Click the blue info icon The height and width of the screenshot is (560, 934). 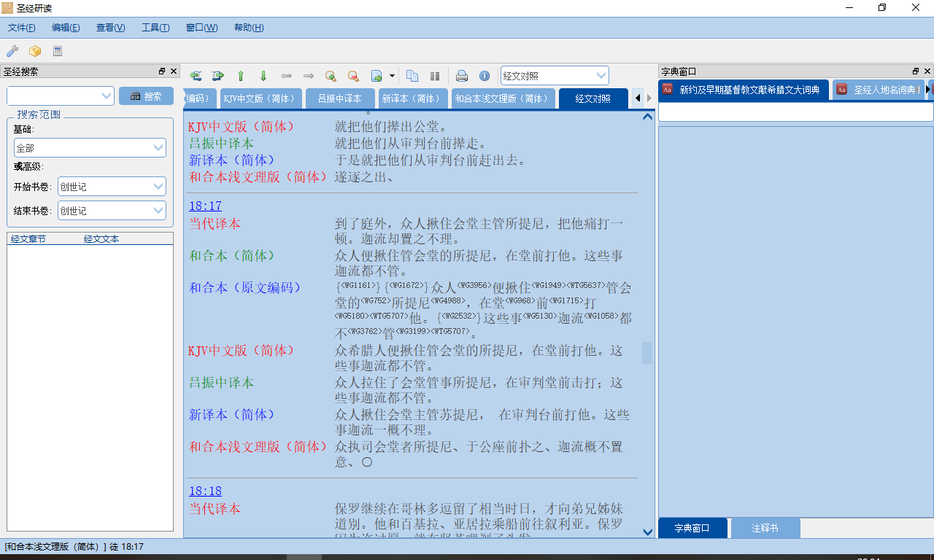click(485, 76)
